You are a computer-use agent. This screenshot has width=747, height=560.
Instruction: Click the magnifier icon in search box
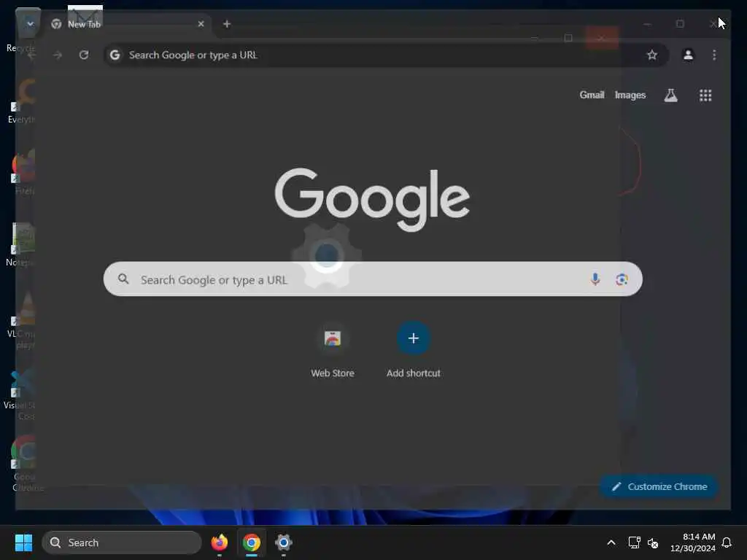coord(123,279)
